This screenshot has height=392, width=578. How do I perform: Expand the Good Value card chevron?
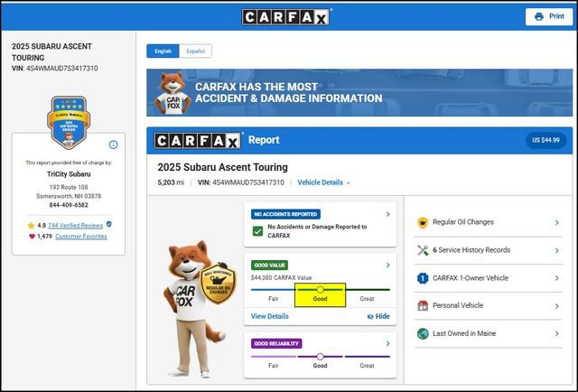coord(387,266)
